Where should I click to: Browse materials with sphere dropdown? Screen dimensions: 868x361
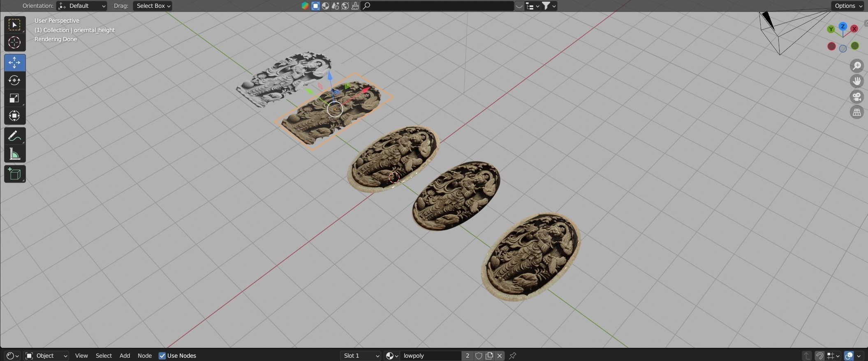(392, 356)
